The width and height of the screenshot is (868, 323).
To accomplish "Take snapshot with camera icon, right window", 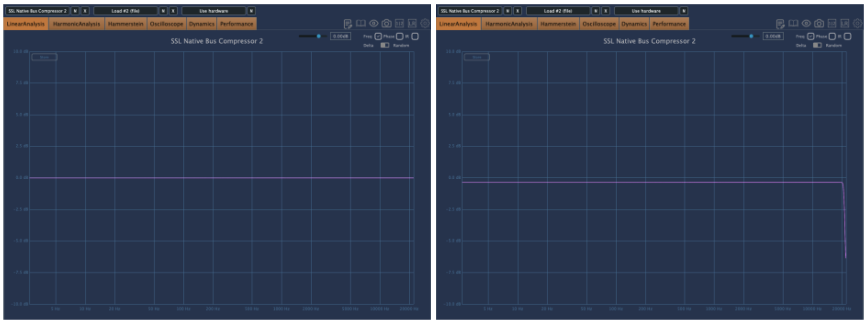I will coord(819,23).
